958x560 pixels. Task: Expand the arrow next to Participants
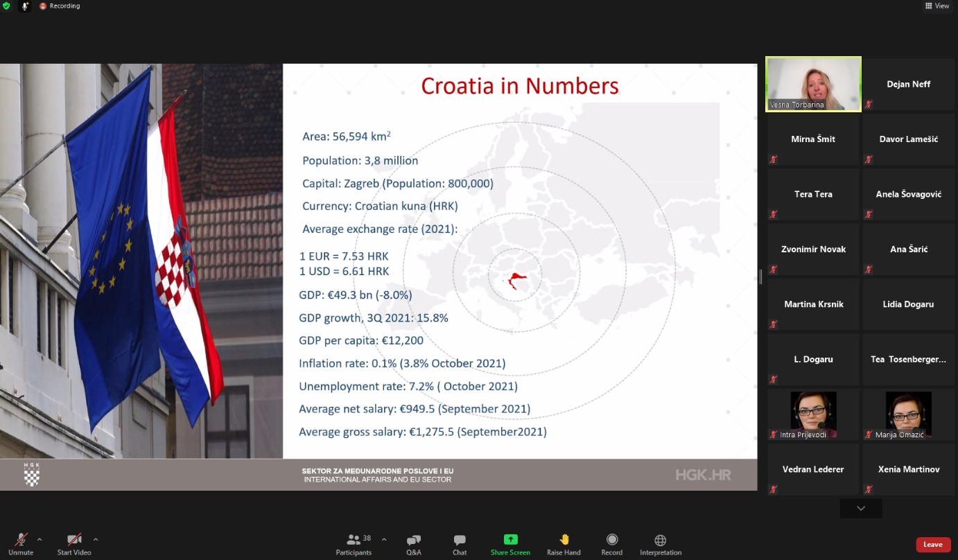[384, 539]
